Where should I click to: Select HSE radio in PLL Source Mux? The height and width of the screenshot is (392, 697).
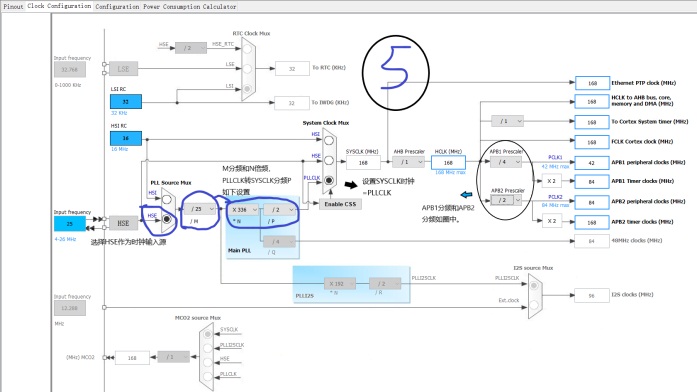(167, 219)
